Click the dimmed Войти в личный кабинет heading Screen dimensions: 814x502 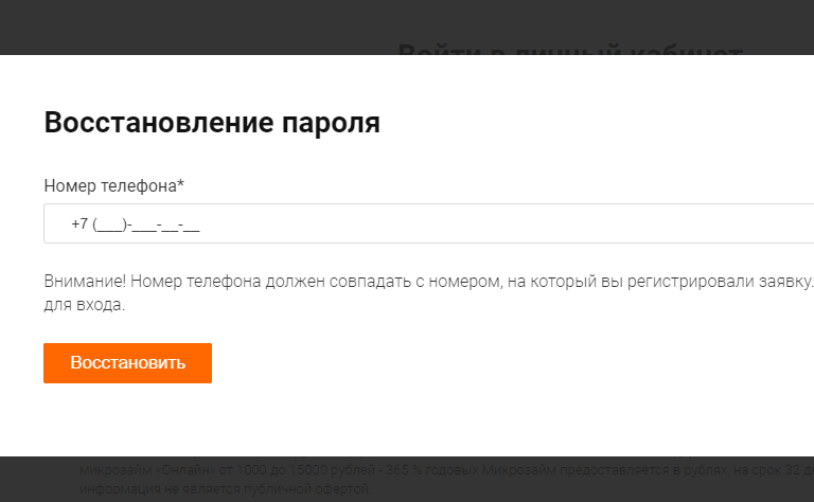(x=570, y=50)
